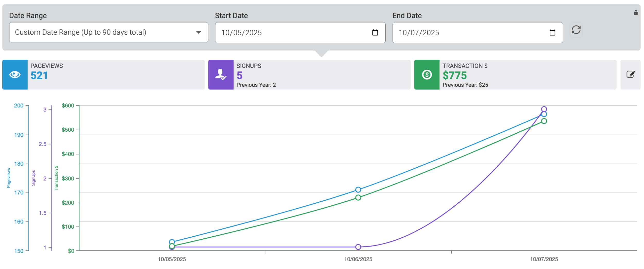Open the Date Range dropdown
Viewport: 644px width, 269px height.
click(108, 32)
